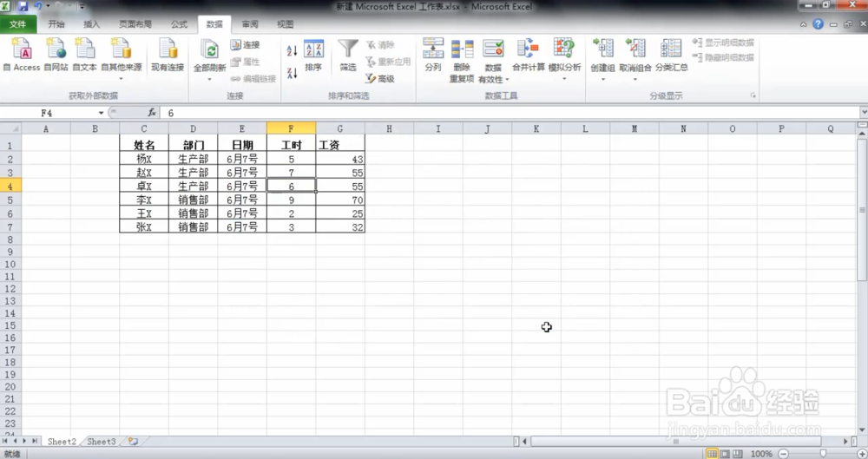Open the Name Box dropdown
Image resolution: width=868 pixels, height=459 pixels.
click(101, 113)
